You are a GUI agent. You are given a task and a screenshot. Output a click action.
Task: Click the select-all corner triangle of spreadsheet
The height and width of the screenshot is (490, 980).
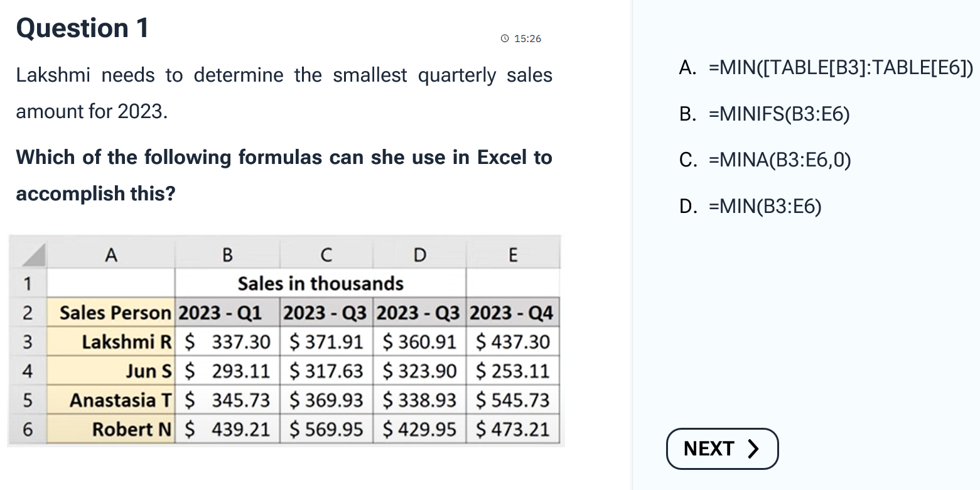click(29, 254)
